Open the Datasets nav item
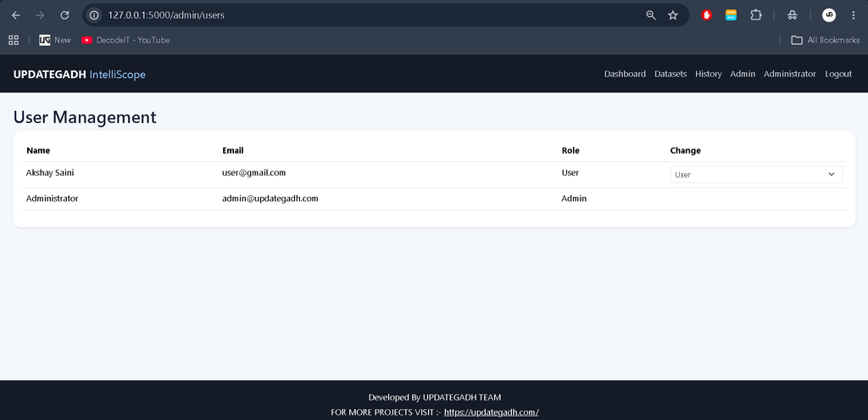The height and width of the screenshot is (420, 868). 670,75
